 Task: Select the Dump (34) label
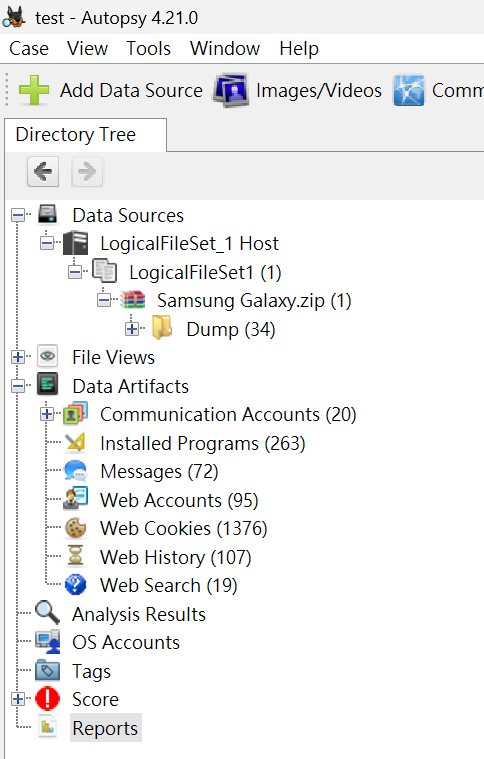point(231,329)
